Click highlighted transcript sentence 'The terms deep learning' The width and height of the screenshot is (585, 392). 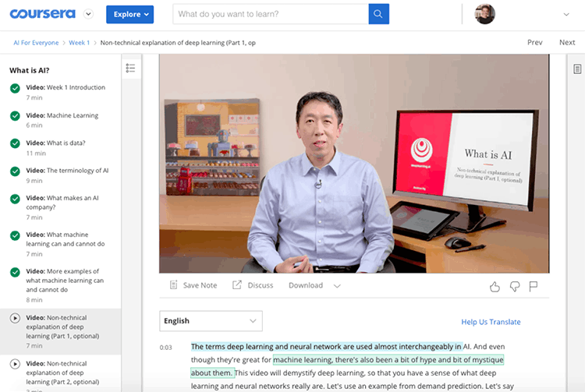[x=327, y=347]
